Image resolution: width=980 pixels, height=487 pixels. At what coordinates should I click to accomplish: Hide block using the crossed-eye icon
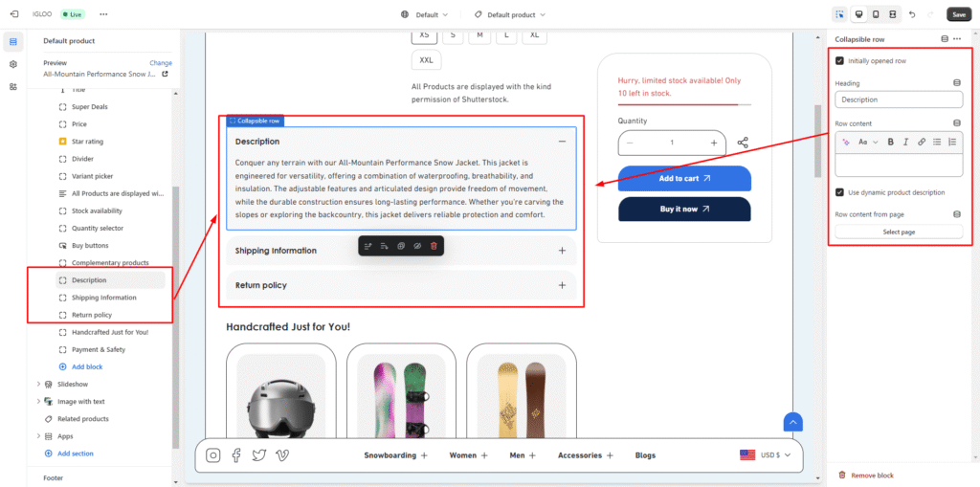click(417, 246)
